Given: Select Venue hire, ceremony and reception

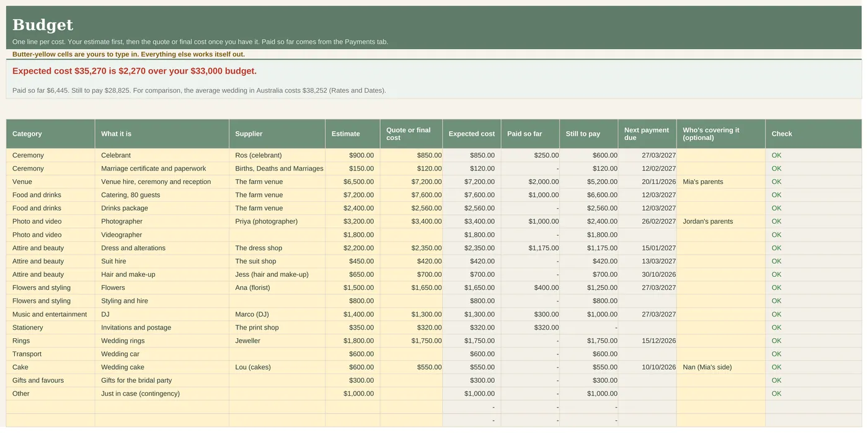Looking at the screenshot, I should (x=162, y=182).
